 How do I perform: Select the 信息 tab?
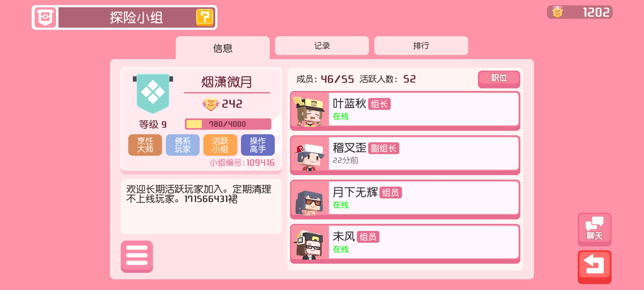pyautogui.click(x=223, y=48)
